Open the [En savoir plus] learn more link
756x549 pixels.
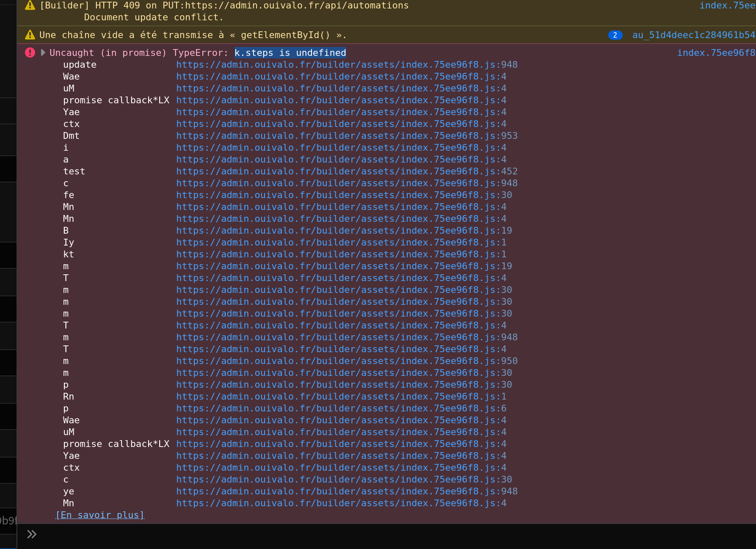(100, 515)
